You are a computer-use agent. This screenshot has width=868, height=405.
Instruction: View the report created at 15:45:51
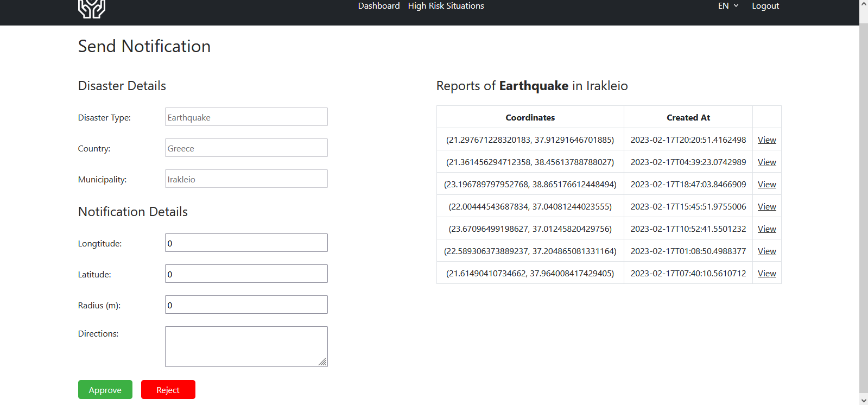point(766,207)
